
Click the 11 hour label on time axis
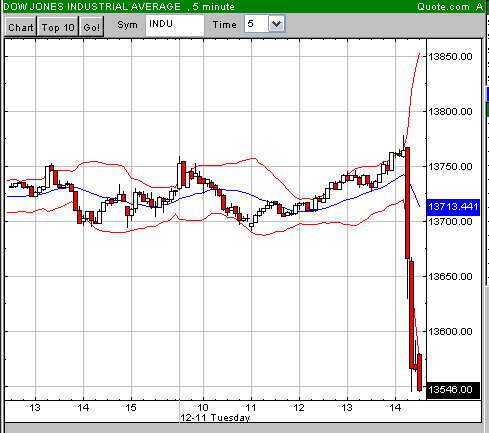point(251,407)
